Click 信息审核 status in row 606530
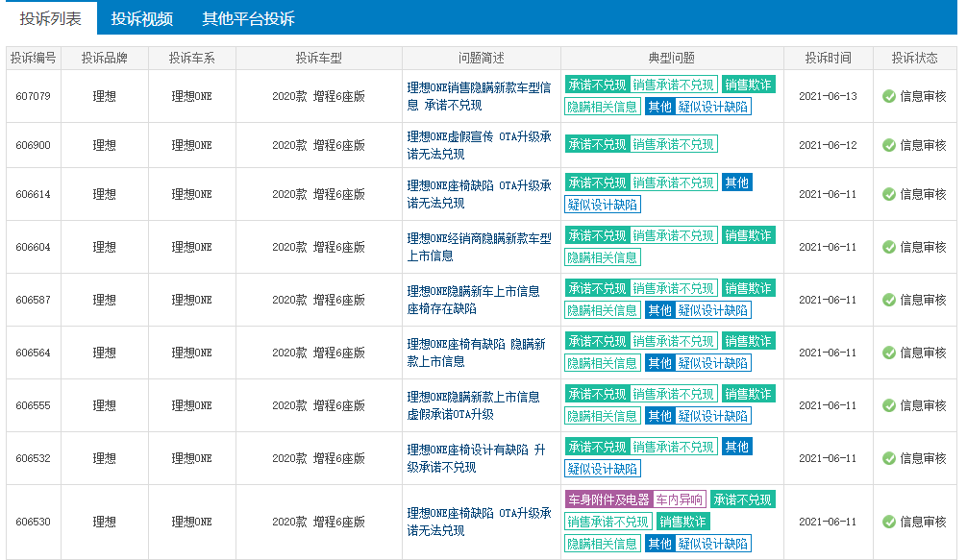The height and width of the screenshot is (560, 967). [923, 522]
